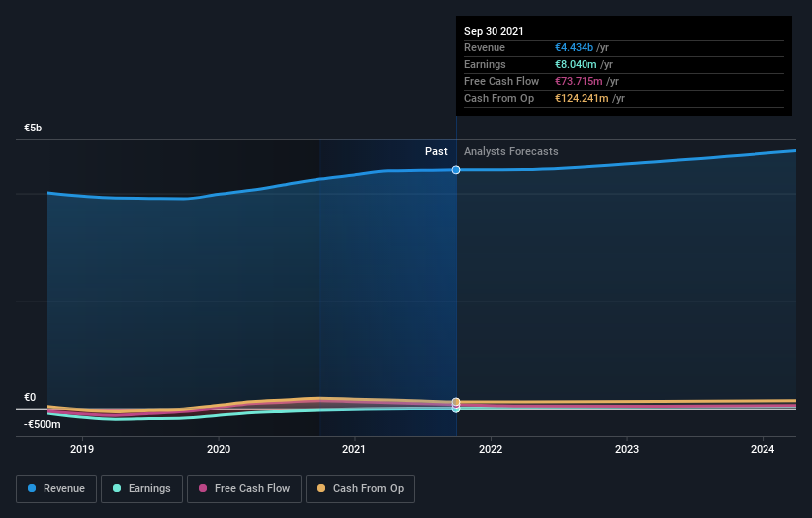The width and height of the screenshot is (812, 518).
Task: Click the 2023 x-axis label
Action: click(627, 449)
